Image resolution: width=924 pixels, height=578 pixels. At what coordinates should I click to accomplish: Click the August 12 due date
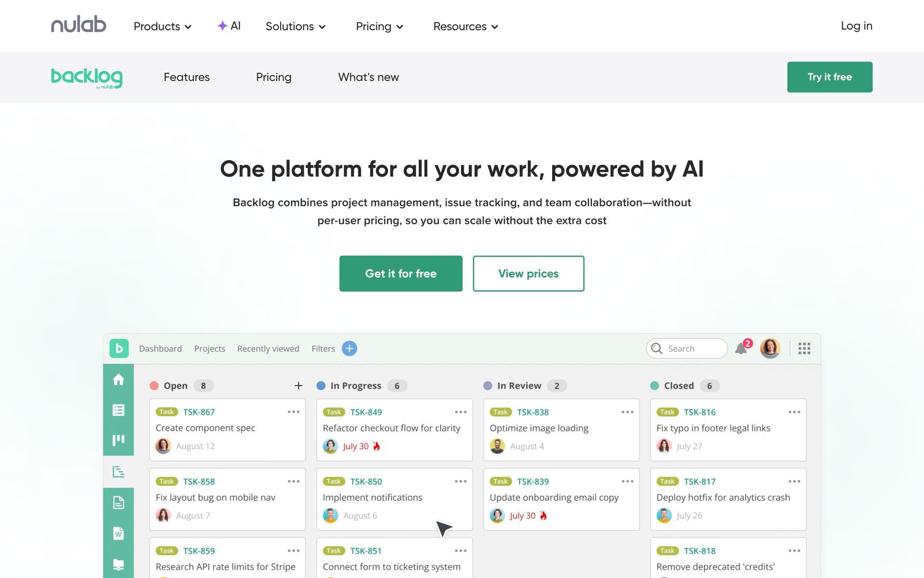tap(195, 446)
